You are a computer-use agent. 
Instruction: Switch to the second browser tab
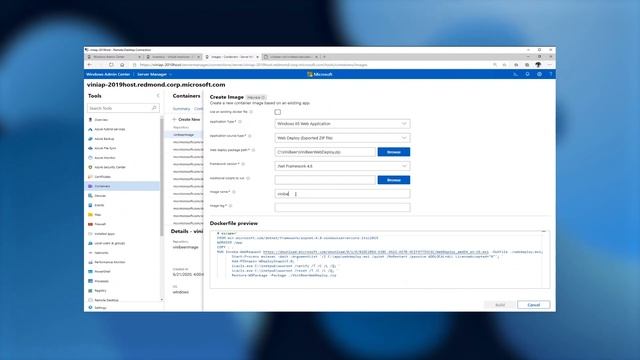tap(173, 57)
